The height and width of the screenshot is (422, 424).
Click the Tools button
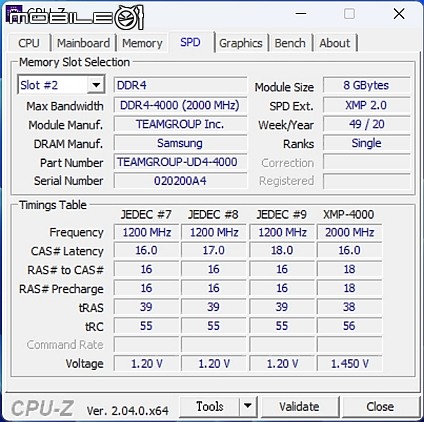[x=210, y=406]
